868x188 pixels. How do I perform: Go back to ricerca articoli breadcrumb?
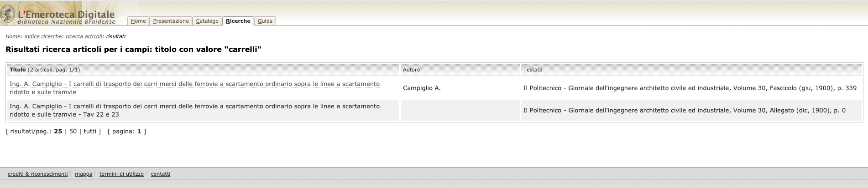click(x=84, y=36)
